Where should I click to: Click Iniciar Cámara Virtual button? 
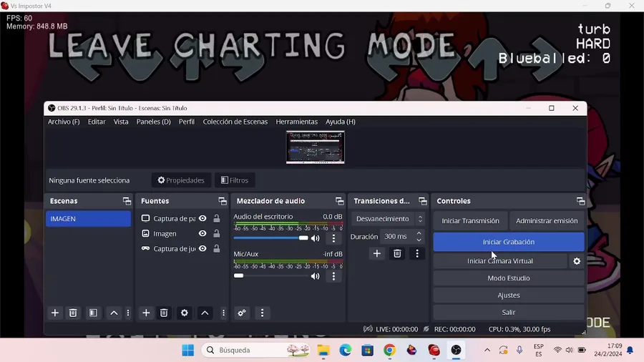tap(500, 261)
